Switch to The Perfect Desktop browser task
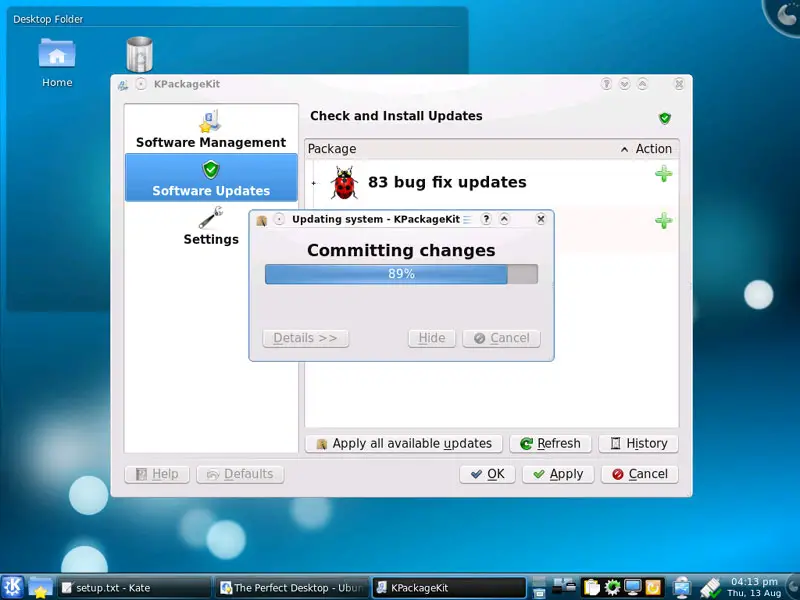 click(292, 588)
